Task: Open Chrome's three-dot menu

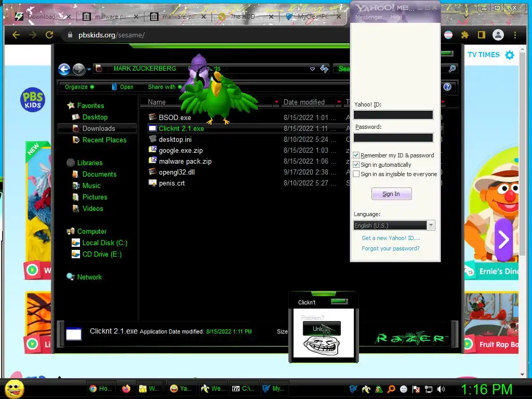Action: click(x=515, y=35)
